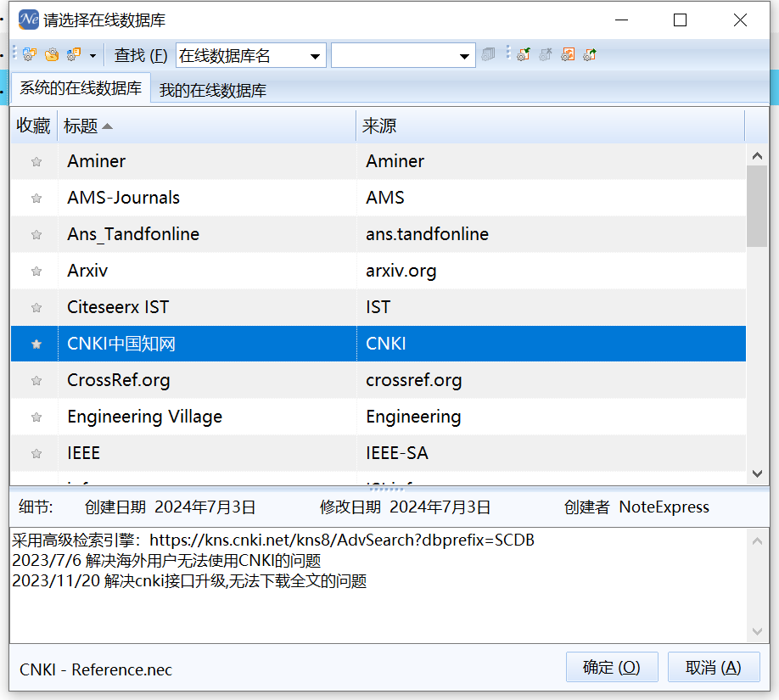Click the third toolbar icon with gear and note
This screenshot has width=779, height=700.
point(74,54)
